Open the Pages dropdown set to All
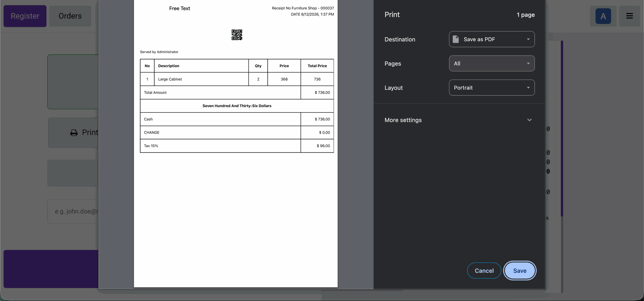The width and height of the screenshot is (644, 301). coord(492,63)
